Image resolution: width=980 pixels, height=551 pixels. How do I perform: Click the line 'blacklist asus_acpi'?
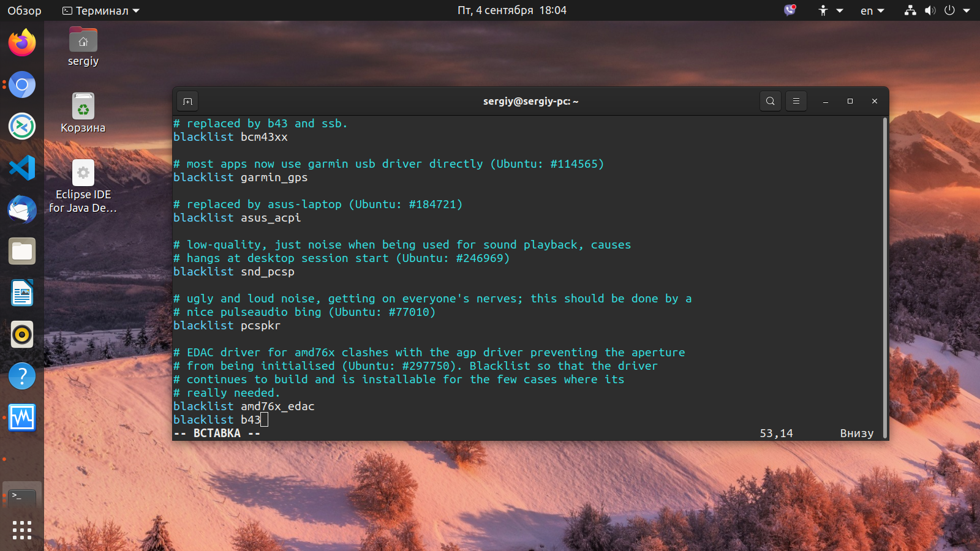click(237, 218)
